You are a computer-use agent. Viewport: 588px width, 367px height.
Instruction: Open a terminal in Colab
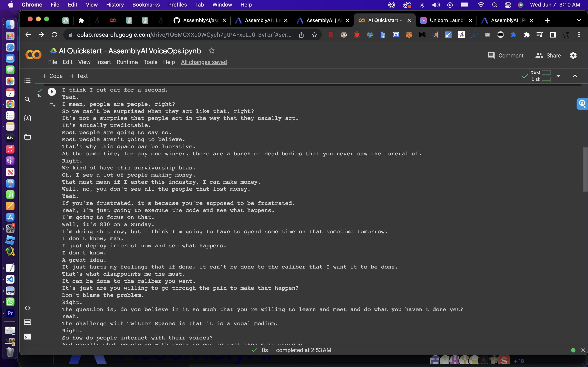(27, 337)
